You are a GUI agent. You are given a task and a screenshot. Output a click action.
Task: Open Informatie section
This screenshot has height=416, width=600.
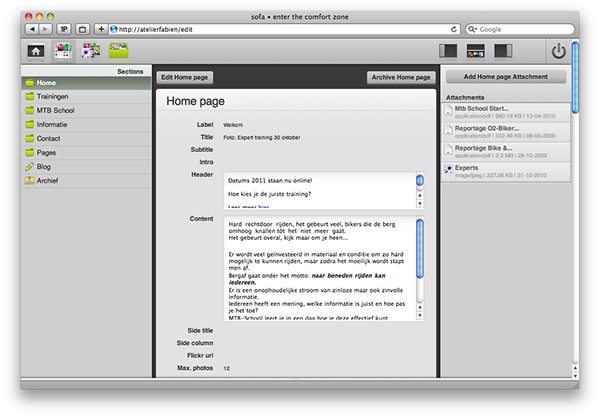pyautogui.click(x=86, y=124)
